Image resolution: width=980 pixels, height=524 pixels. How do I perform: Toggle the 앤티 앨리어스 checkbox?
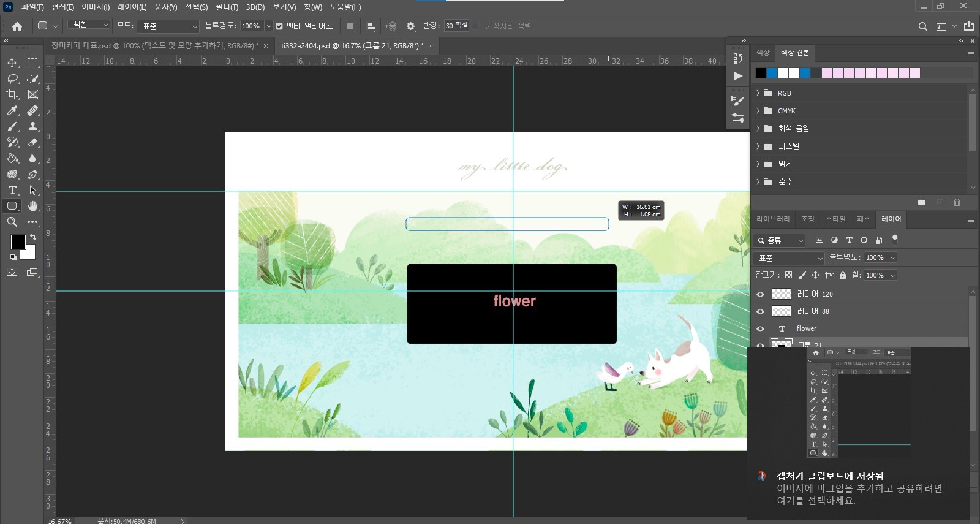pos(279,26)
